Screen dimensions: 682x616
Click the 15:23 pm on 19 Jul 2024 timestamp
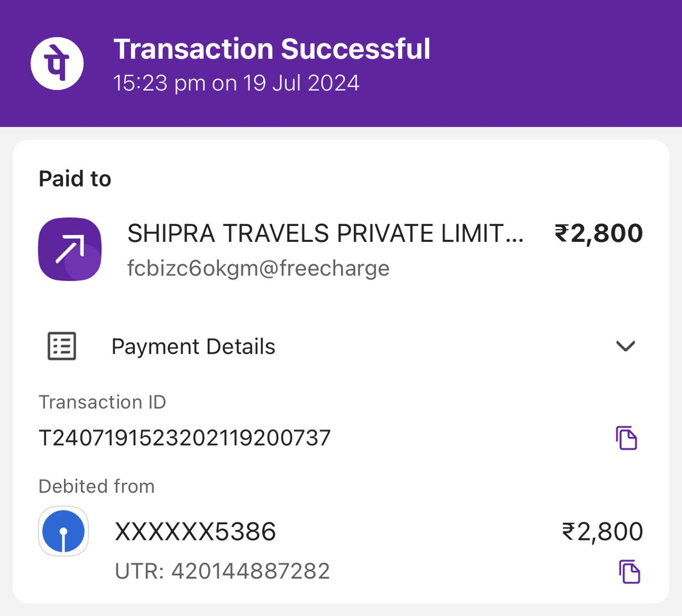click(x=237, y=84)
